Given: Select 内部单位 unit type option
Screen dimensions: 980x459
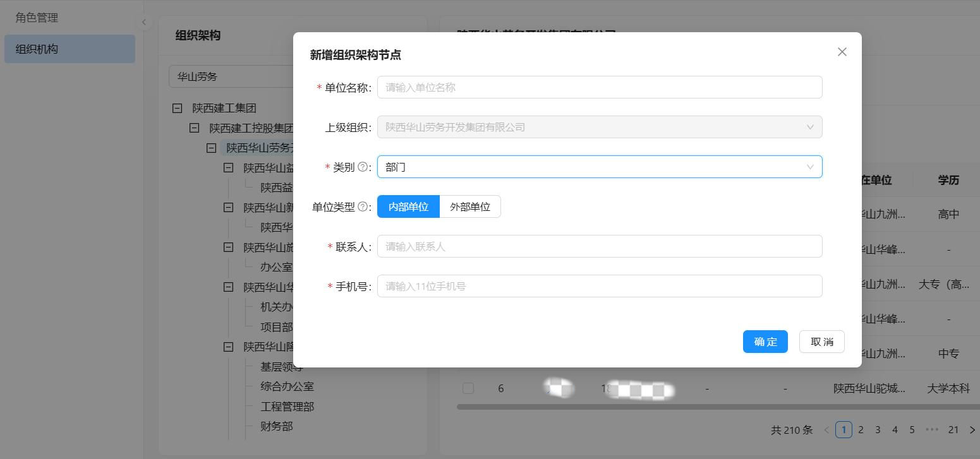Looking at the screenshot, I should coord(408,206).
